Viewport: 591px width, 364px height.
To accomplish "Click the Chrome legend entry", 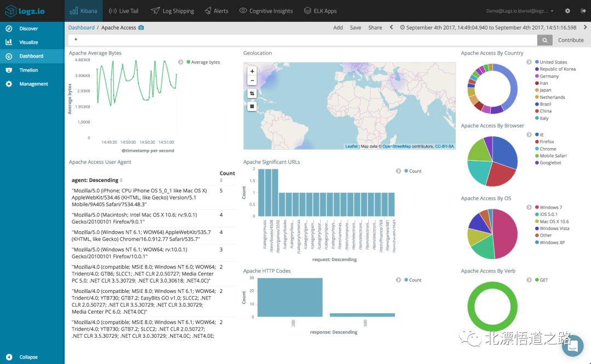I will 546,149.
